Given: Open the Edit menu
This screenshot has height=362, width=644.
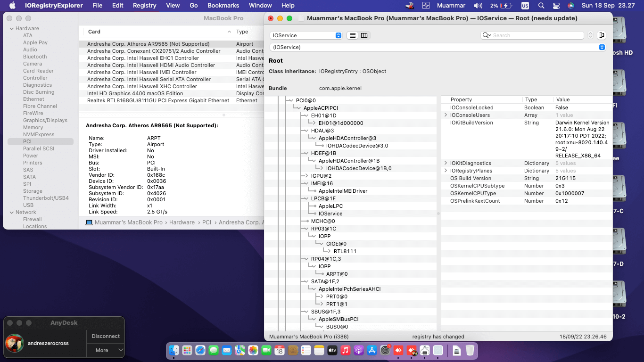Looking at the screenshot, I should 118,6.
